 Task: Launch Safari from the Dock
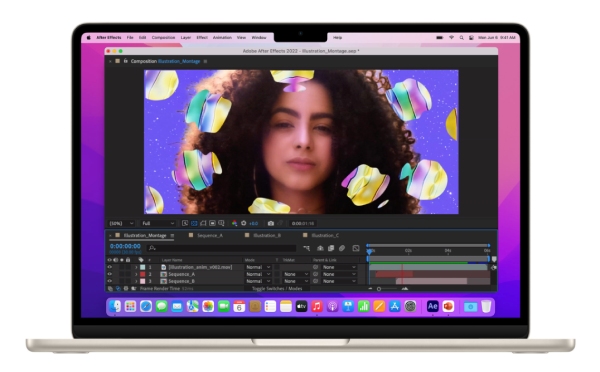[146, 306]
